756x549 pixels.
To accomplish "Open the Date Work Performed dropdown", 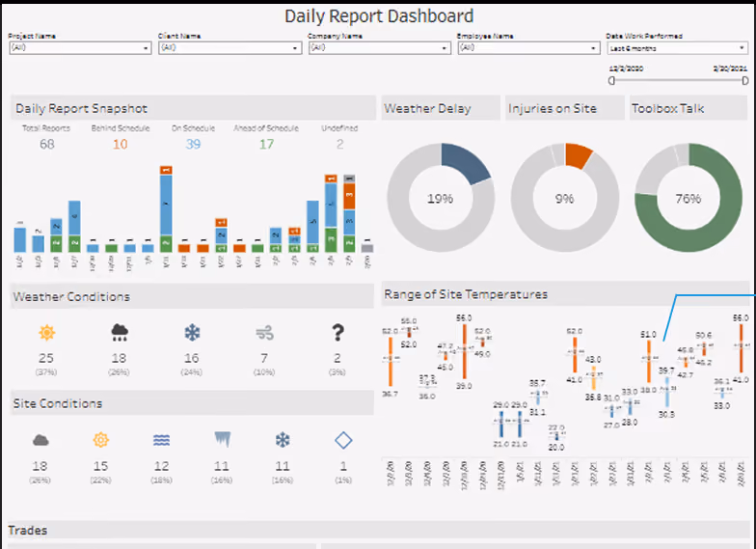I will [677, 48].
